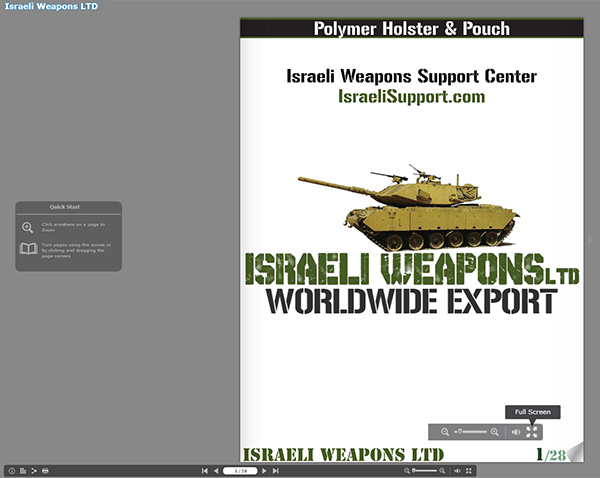
Task: Click the 1/28 page number on cover
Action: (551, 455)
